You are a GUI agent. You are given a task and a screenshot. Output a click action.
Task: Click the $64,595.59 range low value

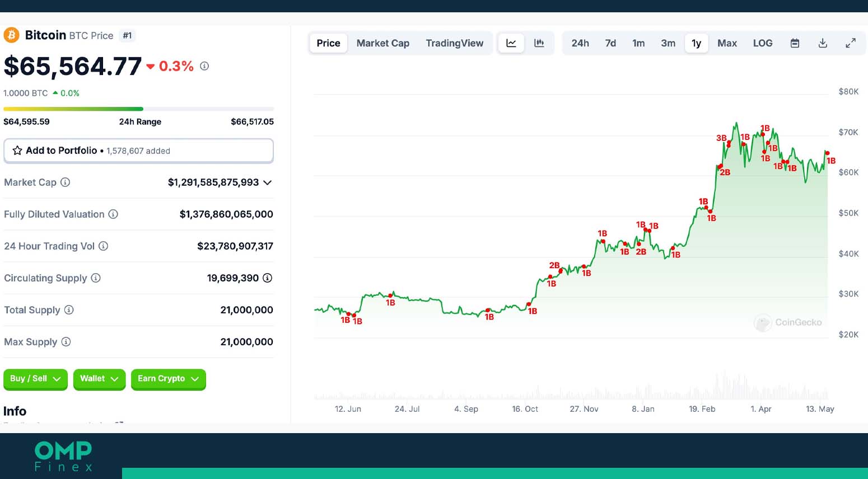pyautogui.click(x=26, y=121)
